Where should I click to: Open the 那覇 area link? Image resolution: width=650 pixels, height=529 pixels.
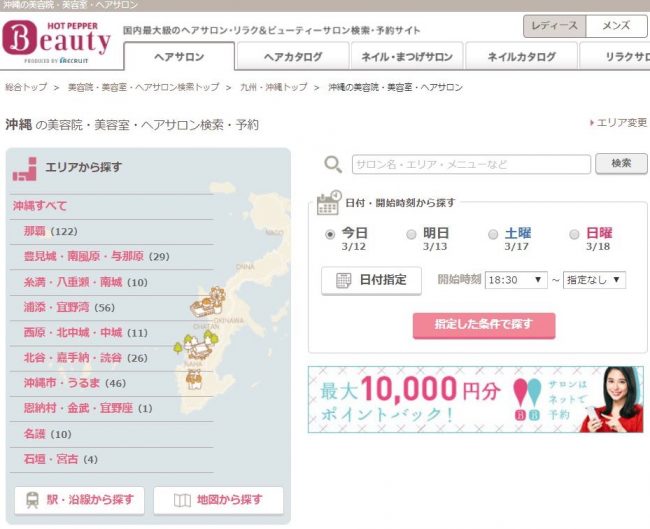pyautogui.click(x=34, y=232)
